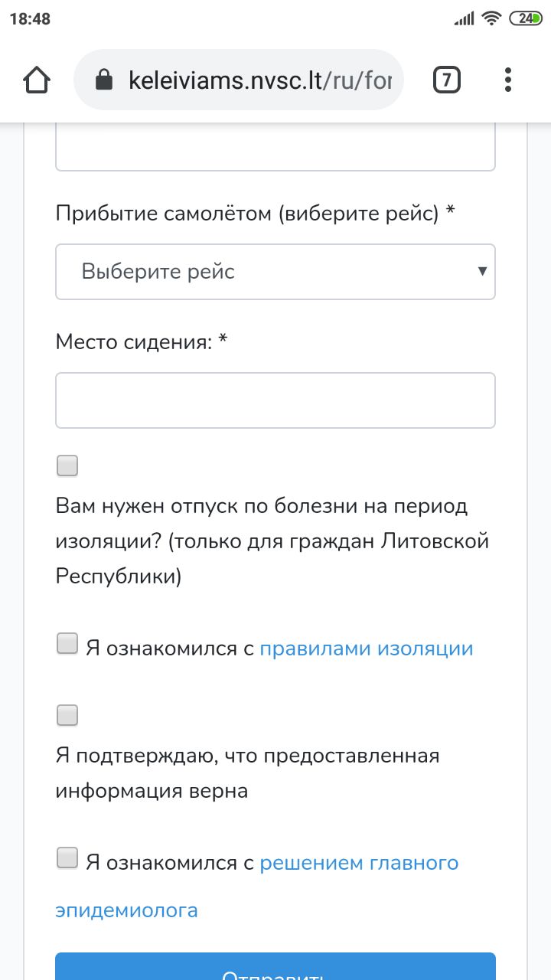551x980 pixels.
Task: Check the sick leave during isolation checkbox
Action: tap(67, 465)
